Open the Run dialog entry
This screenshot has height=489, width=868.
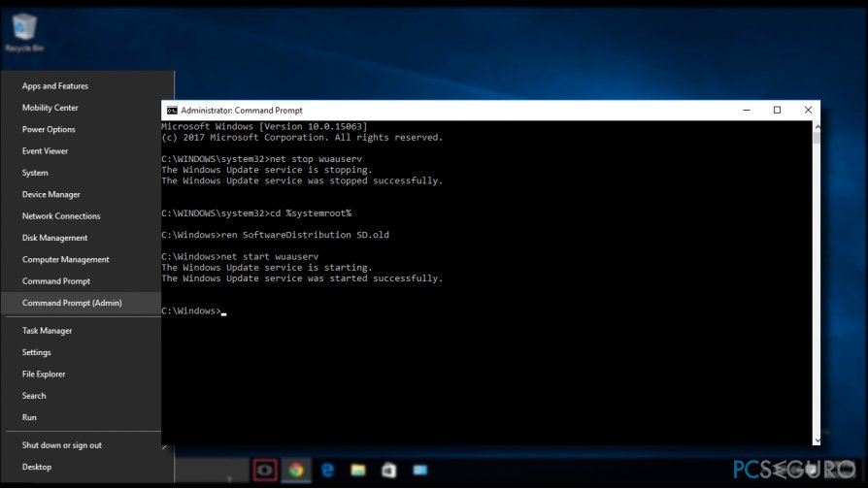(29, 417)
